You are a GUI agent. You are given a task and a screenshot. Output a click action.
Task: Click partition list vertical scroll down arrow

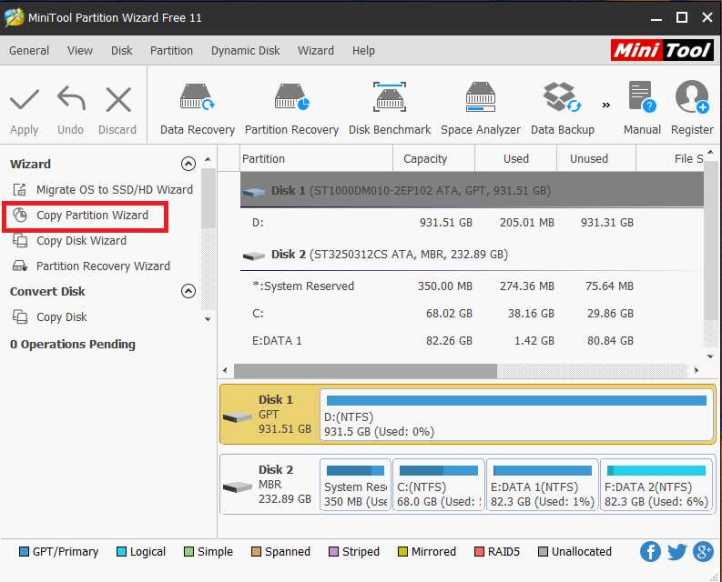[710, 356]
